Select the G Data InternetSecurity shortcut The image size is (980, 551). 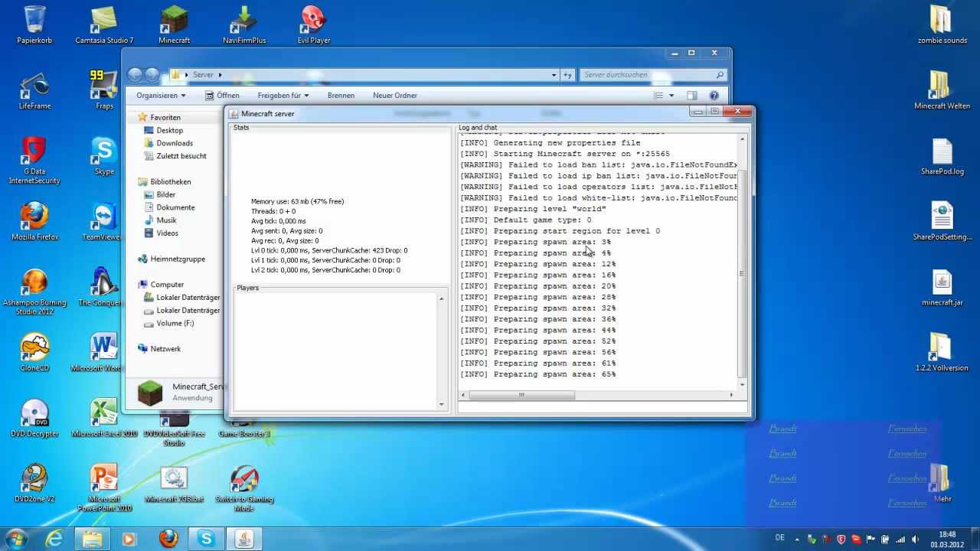(34, 161)
